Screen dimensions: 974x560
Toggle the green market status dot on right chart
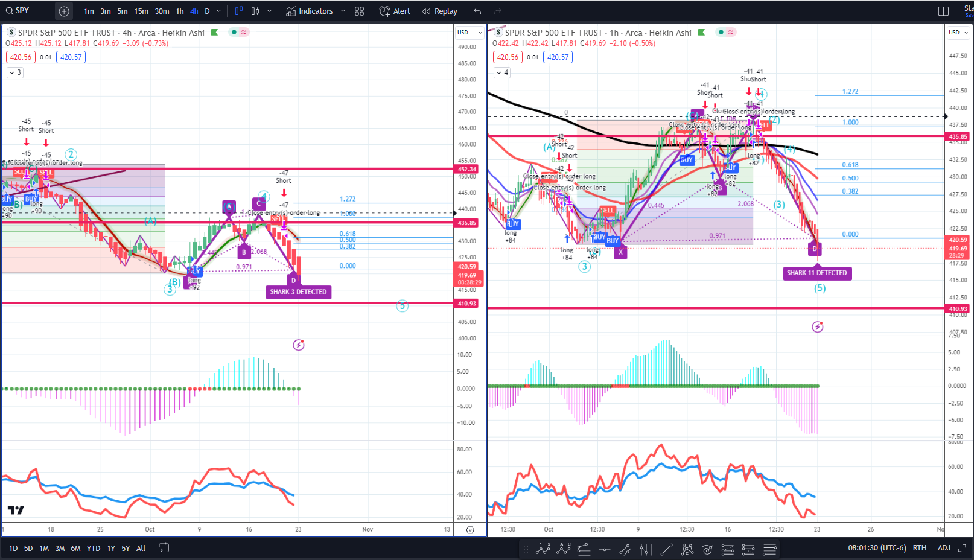[x=721, y=32]
